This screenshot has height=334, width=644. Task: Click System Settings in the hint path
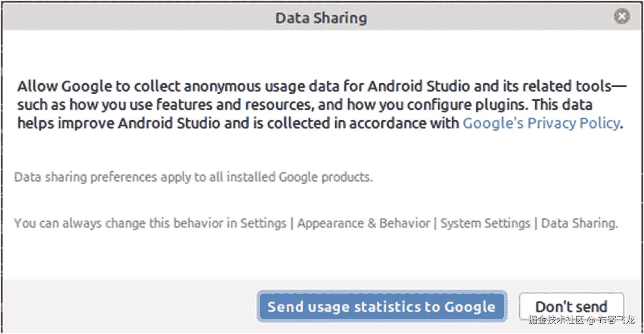485,223
